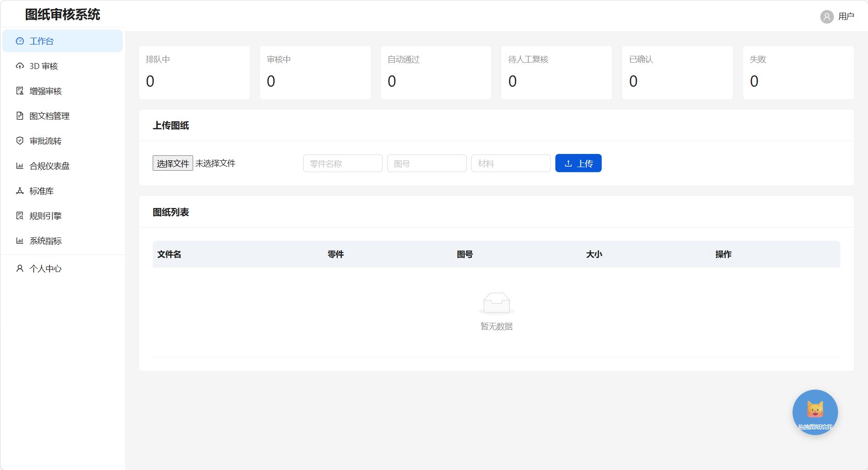
Task: Go to 审批流转 menu label
Action: click(x=45, y=141)
